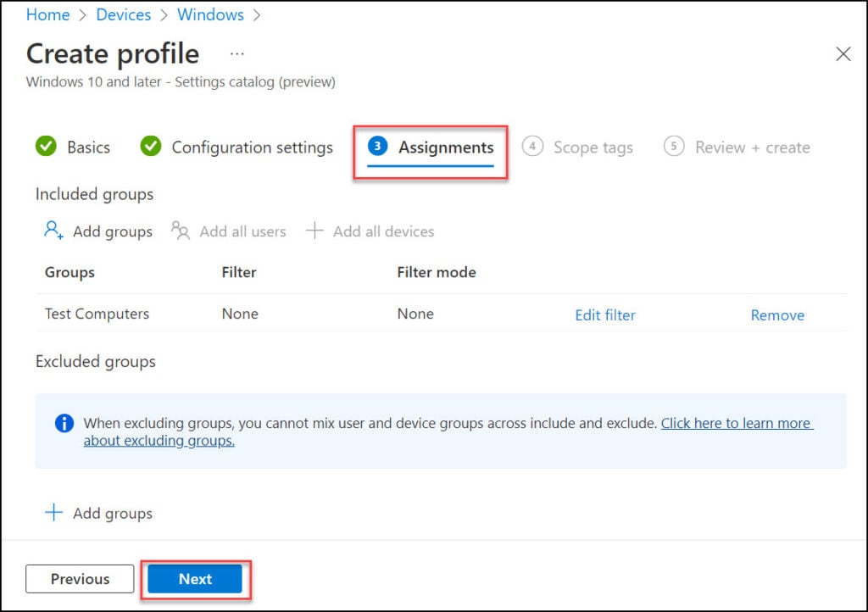Image resolution: width=868 pixels, height=612 pixels.
Task: Click the step 5 circle icon
Action: tap(674, 146)
